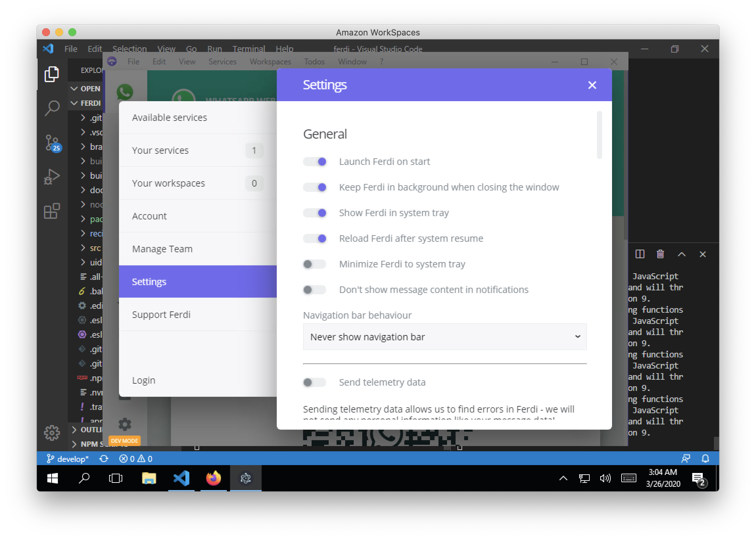The width and height of the screenshot is (756, 540).
Task: Open Manage Team in settings sidebar
Action: pos(198,249)
